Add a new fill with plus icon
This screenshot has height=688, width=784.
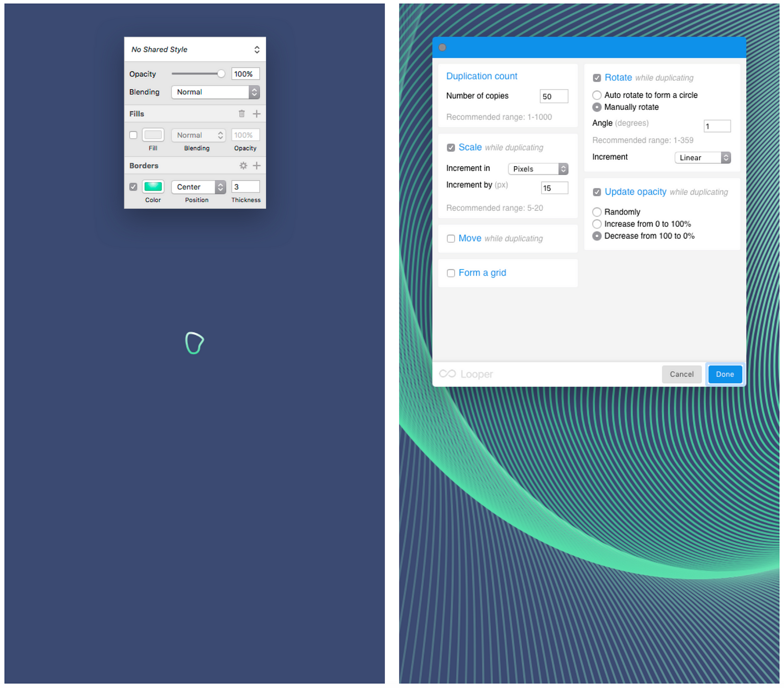click(x=256, y=114)
